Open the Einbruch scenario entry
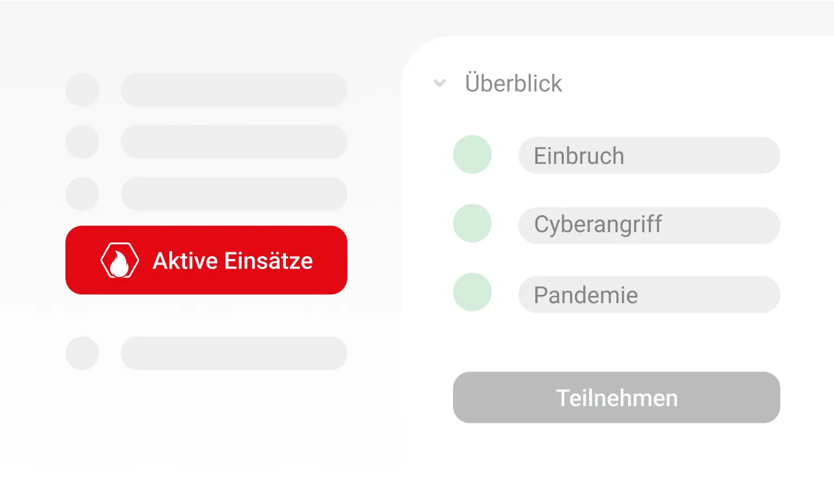The image size is (834, 504). tap(649, 156)
